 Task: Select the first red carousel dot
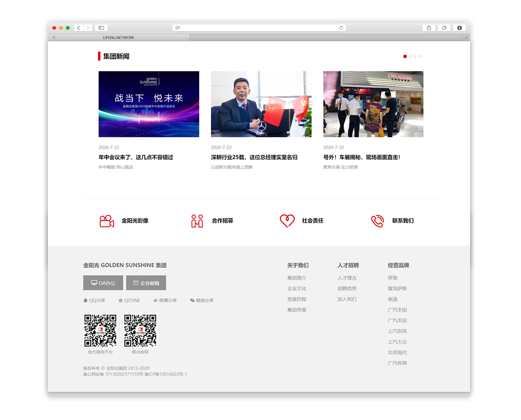click(x=405, y=57)
